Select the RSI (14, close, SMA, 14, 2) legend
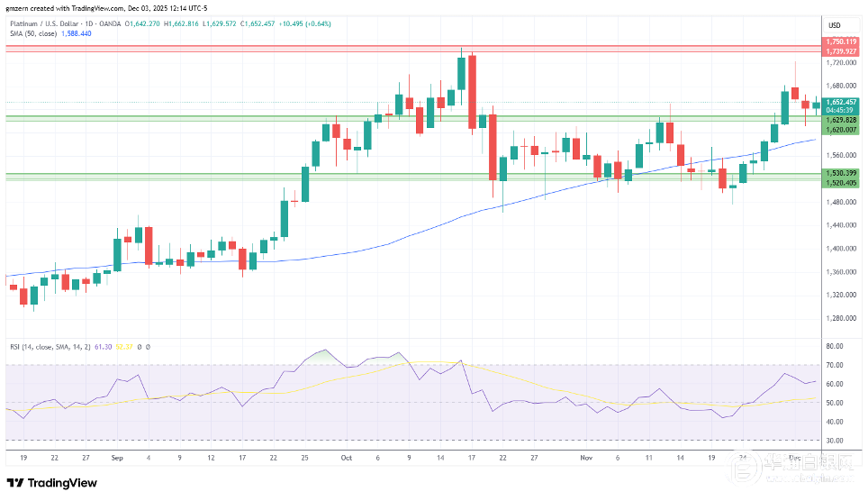Image resolution: width=868 pixels, height=501 pixels. tap(50, 346)
